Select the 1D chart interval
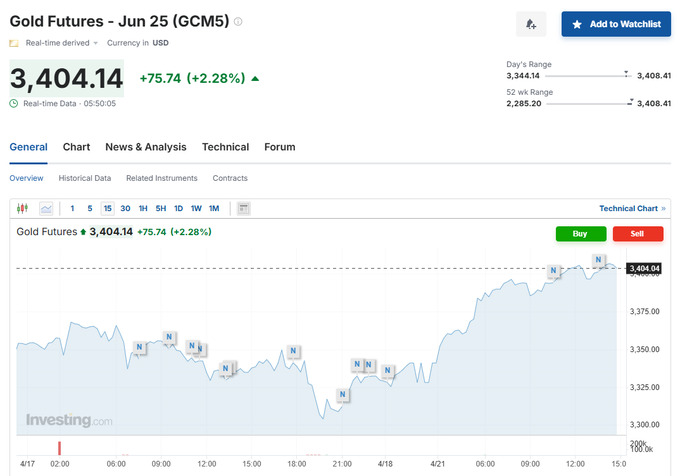Viewport: 680px width, 476px height. [178, 208]
